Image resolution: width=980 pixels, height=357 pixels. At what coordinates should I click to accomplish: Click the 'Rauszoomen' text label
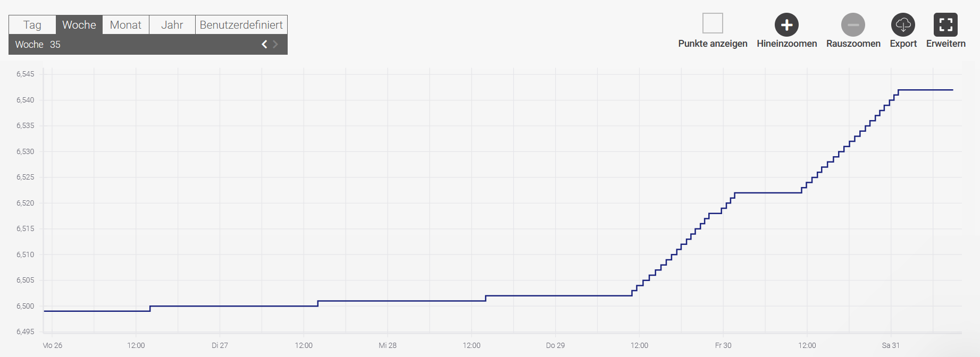pos(853,44)
